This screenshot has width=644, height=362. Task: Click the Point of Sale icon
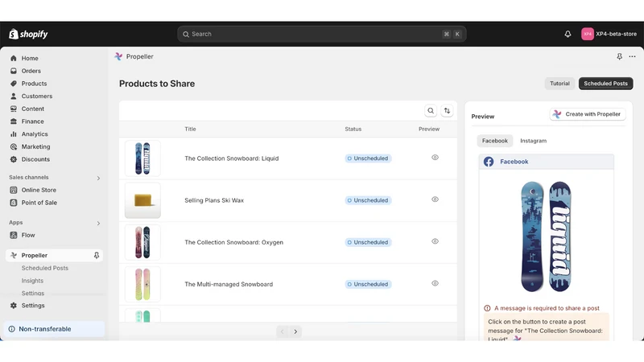pos(14,203)
